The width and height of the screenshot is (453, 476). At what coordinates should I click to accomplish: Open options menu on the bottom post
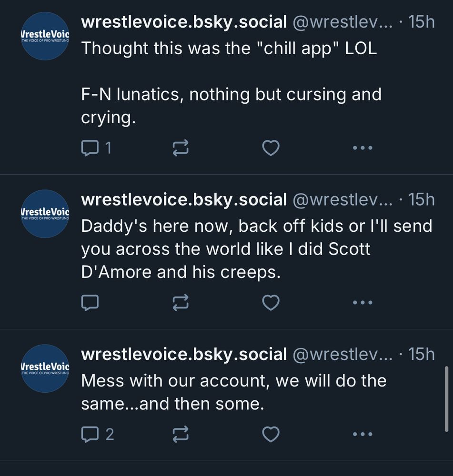362,434
